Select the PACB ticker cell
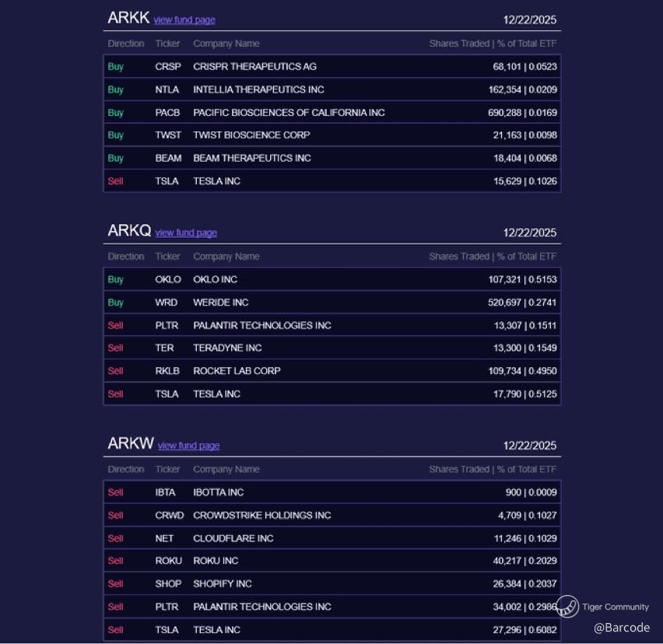The height and width of the screenshot is (644, 663). pos(167,113)
